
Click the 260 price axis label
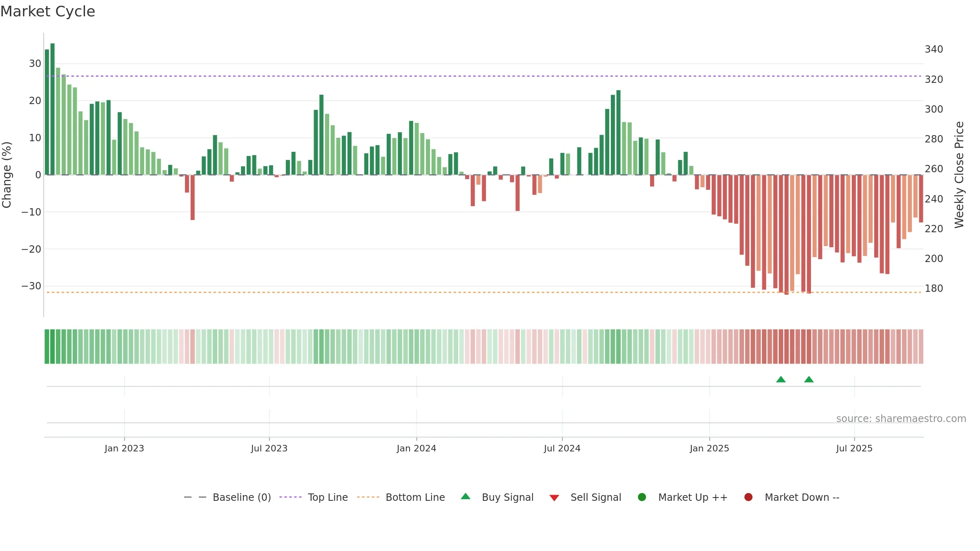click(x=934, y=169)
